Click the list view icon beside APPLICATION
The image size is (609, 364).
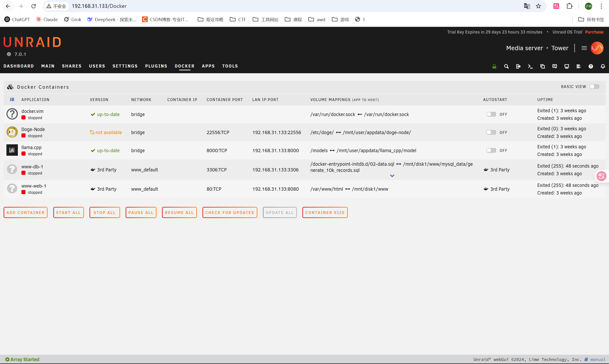tap(12, 100)
